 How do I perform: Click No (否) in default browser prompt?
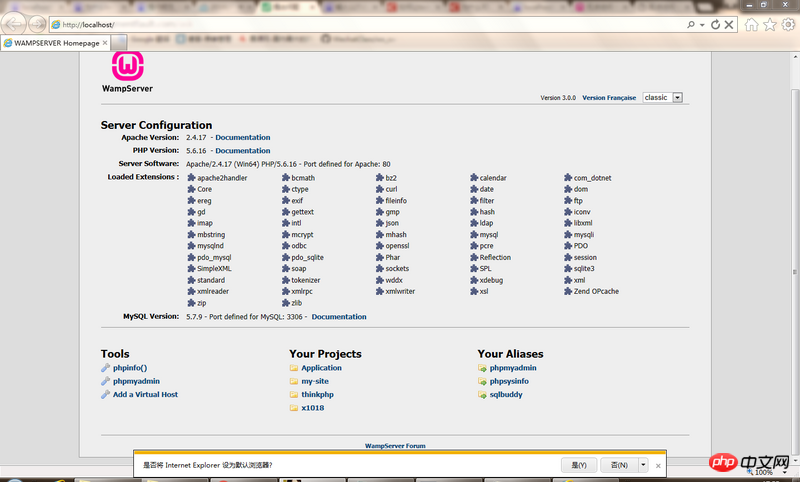[x=619, y=465]
